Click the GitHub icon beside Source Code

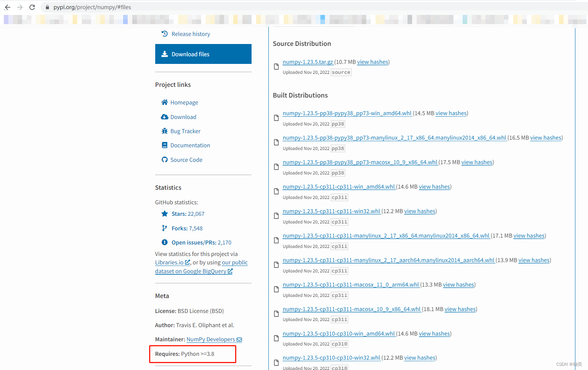164,160
